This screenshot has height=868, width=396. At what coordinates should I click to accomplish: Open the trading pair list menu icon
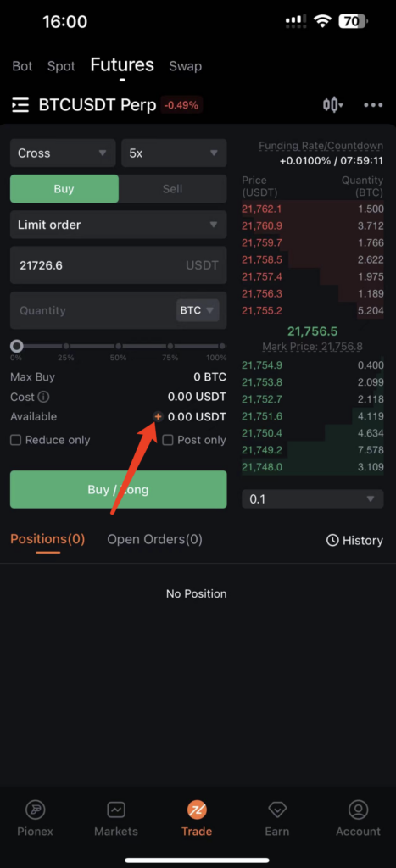click(20, 105)
